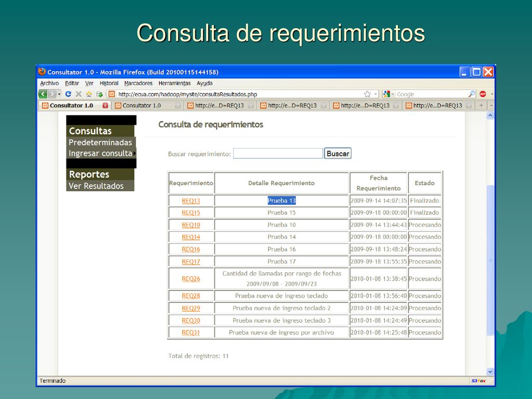Click the date 2010-01-08 14:24:49

pyautogui.click(x=378, y=320)
